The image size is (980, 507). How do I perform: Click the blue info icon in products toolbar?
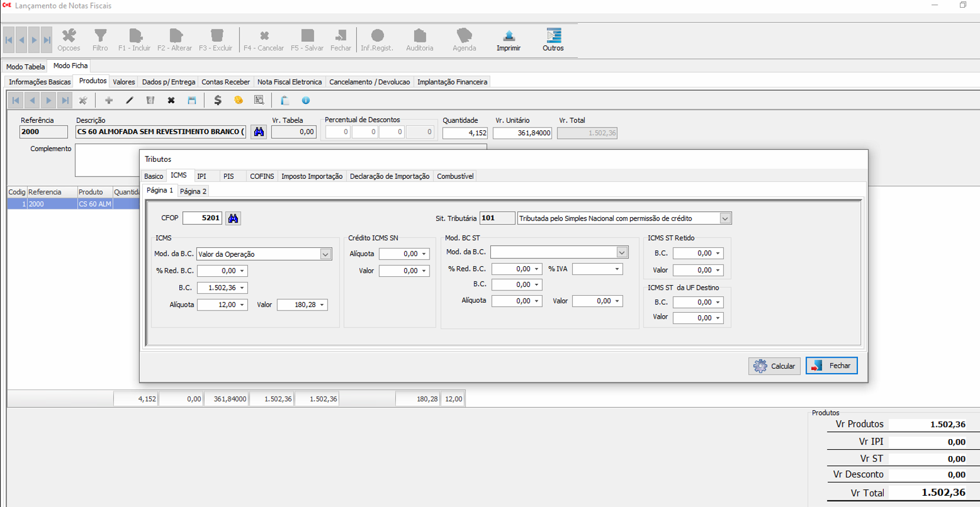306,100
